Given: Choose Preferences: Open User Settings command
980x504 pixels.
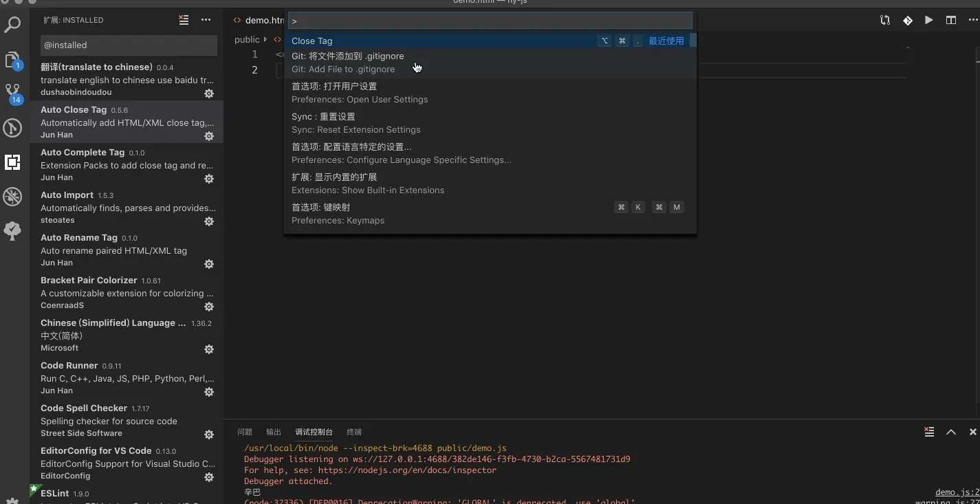Looking at the screenshot, I should point(490,93).
